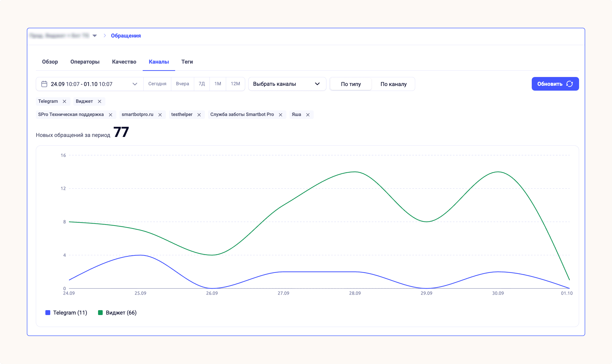Image resolution: width=612 pixels, height=364 pixels.
Task: Click the 77 new requests total
Action: [x=121, y=132]
